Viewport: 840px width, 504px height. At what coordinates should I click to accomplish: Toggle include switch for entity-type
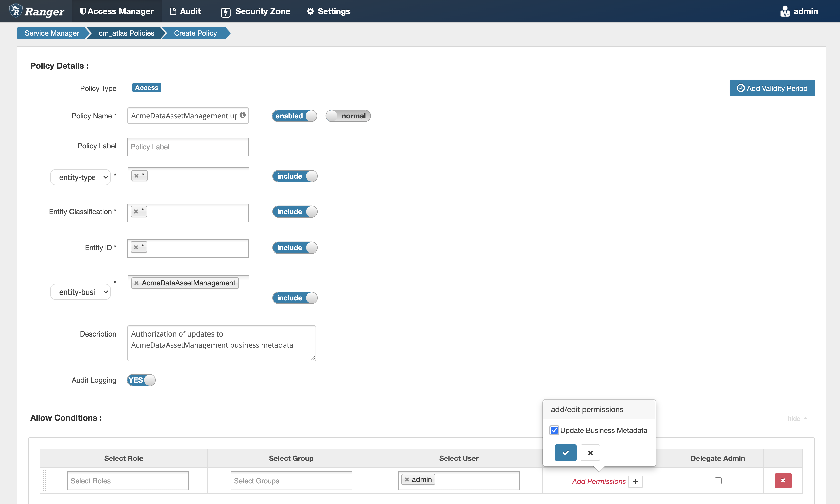click(x=295, y=176)
